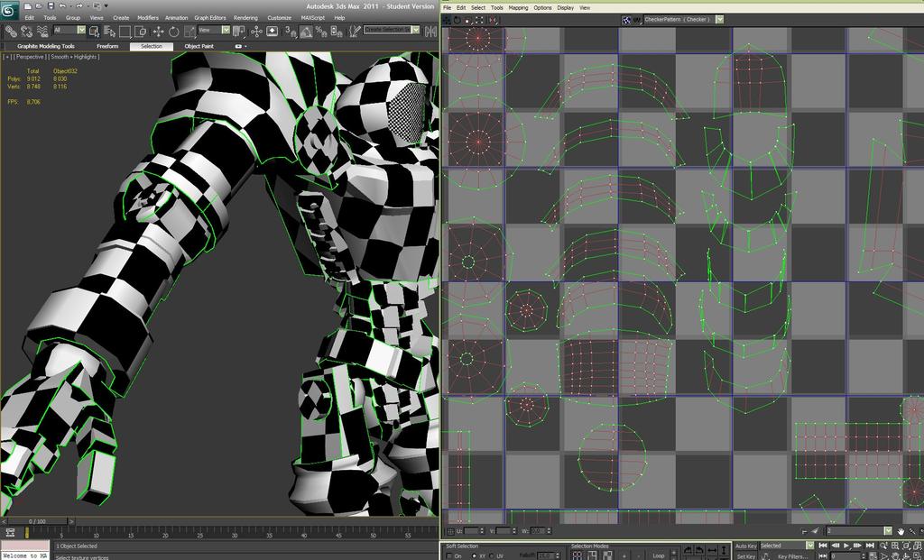Click the New scene icon in quick access toolbar
Screen dimensions: 924x560
click(x=28, y=6)
